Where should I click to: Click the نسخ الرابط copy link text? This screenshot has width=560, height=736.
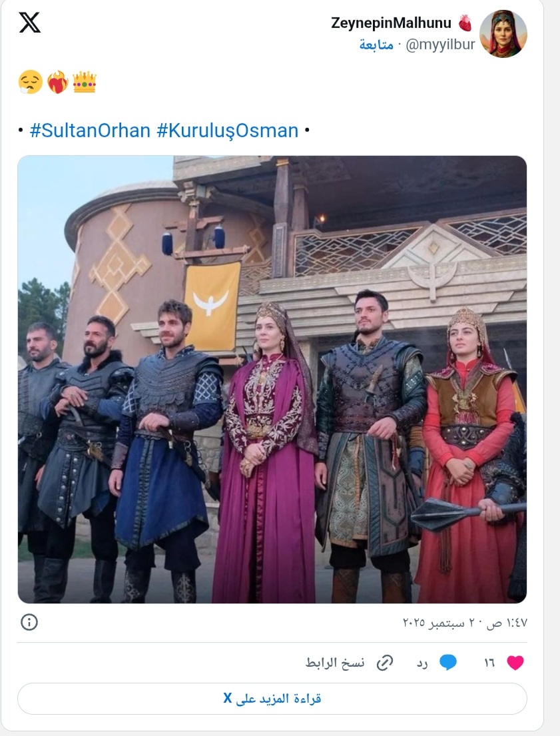(x=335, y=663)
